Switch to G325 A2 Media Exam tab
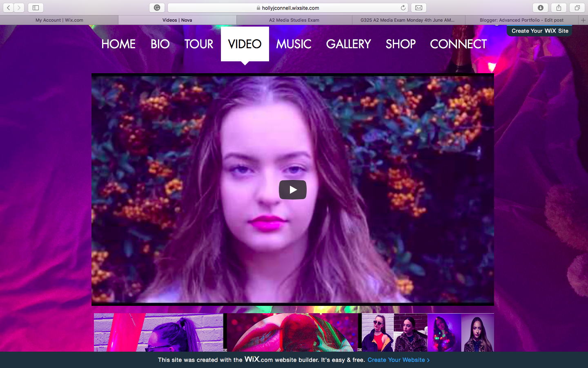Screen dimensions: 588x368 [x=408, y=20]
